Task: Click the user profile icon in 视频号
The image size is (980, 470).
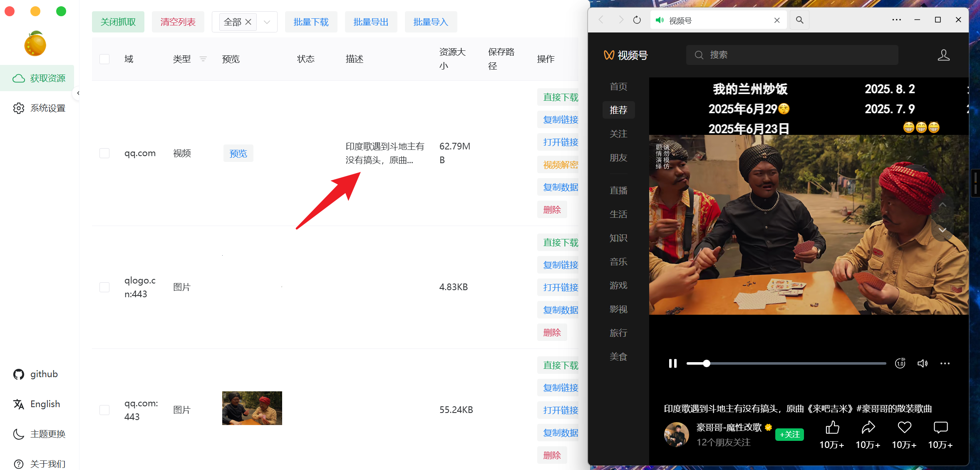Action: 944,55
